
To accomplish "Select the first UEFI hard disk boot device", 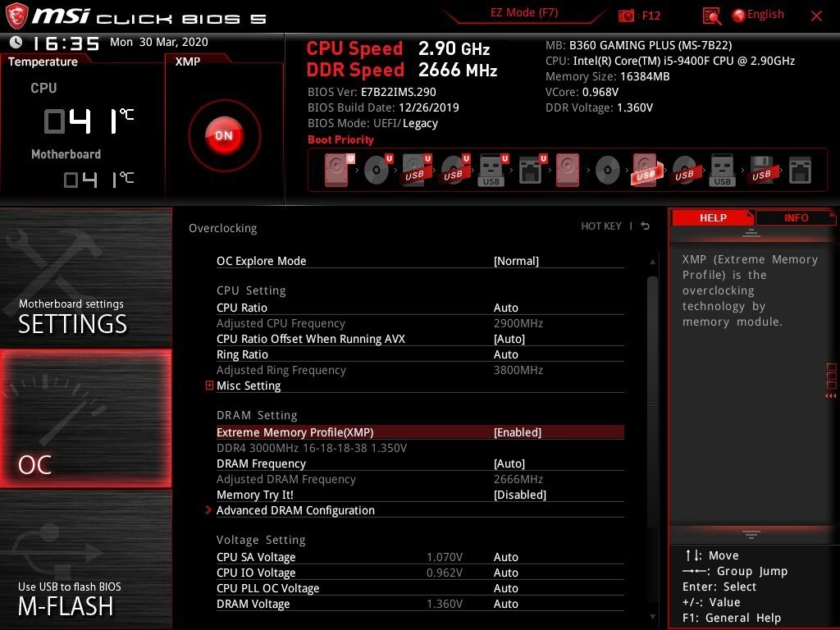I will (x=339, y=170).
